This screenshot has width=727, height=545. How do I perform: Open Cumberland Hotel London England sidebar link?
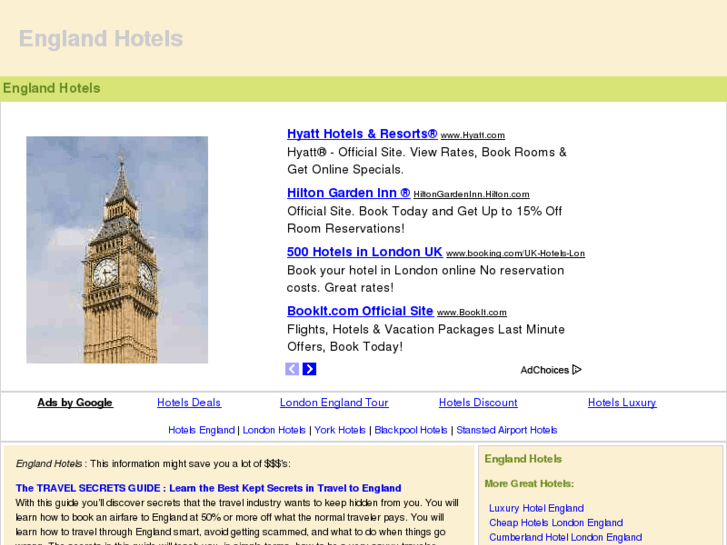[x=566, y=537]
